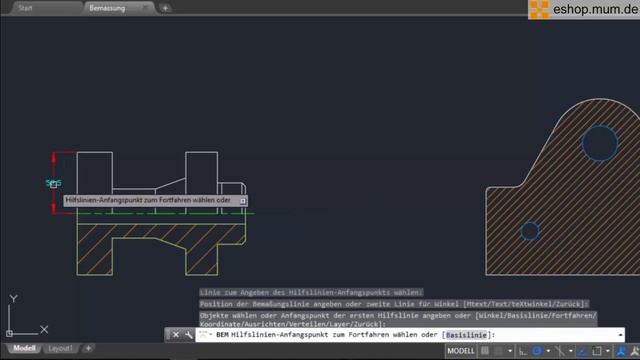Click the dynamic input tooltip prompt text
The image size is (640, 360).
[x=148, y=200]
